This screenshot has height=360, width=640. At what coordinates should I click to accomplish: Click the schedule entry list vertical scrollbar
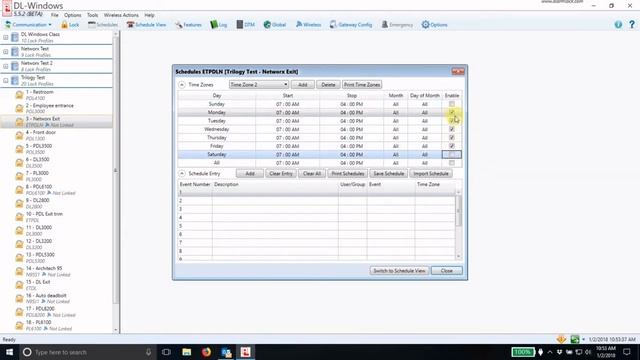tap(458, 224)
